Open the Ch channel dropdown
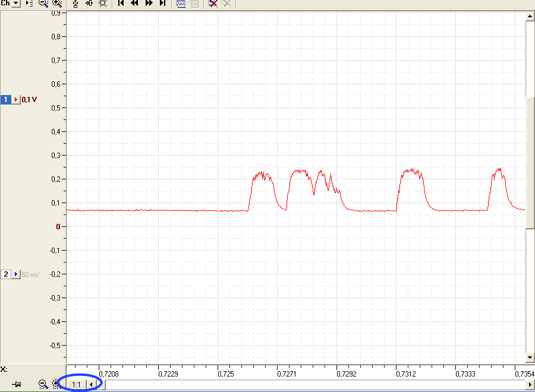This screenshot has width=535, height=392. point(15,3)
